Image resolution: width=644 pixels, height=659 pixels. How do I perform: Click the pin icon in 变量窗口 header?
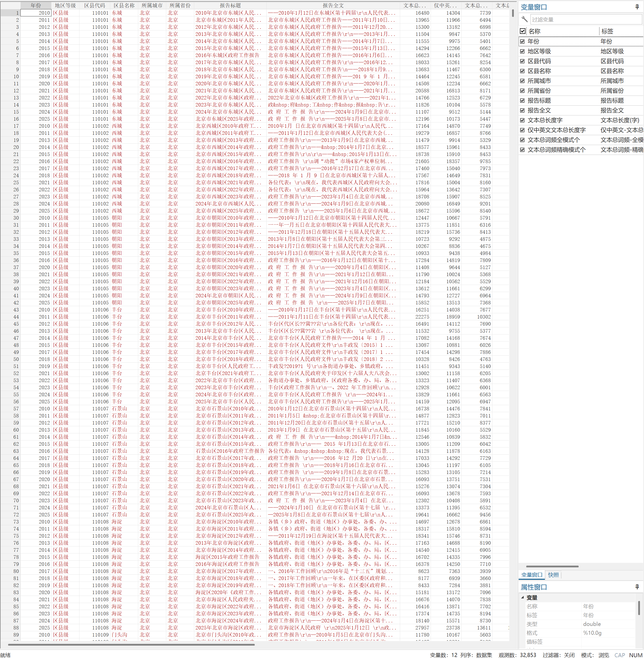[x=637, y=7]
